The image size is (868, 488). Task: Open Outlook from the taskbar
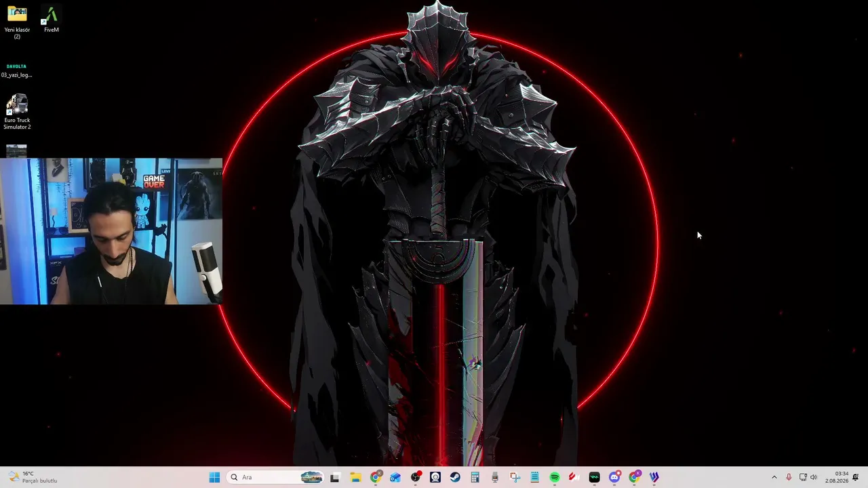pos(395,477)
